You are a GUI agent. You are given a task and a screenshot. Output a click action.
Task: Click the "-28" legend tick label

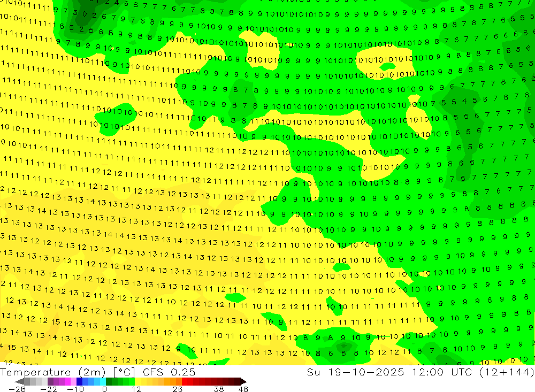point(17,389)
